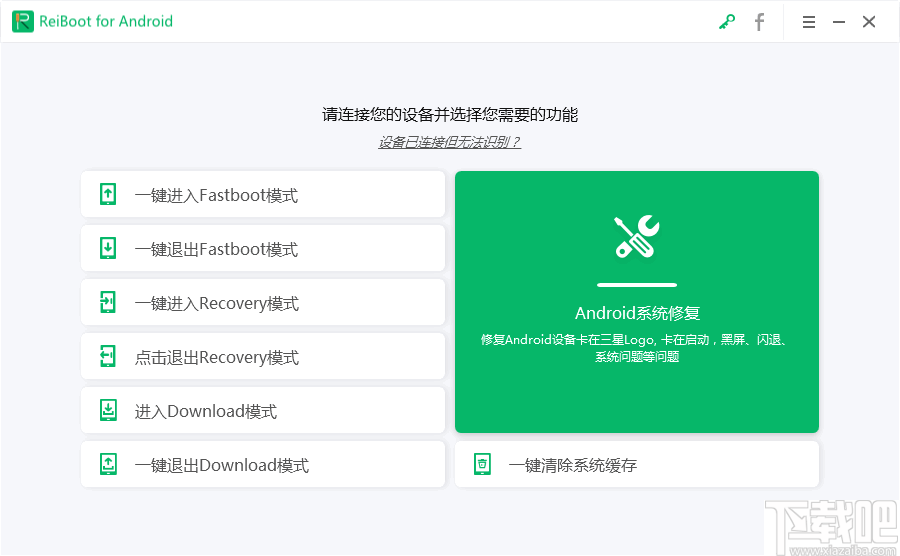Select 一键清除系统缓存 text
Viewport: 900px width, 556px height.
point(573,465)
